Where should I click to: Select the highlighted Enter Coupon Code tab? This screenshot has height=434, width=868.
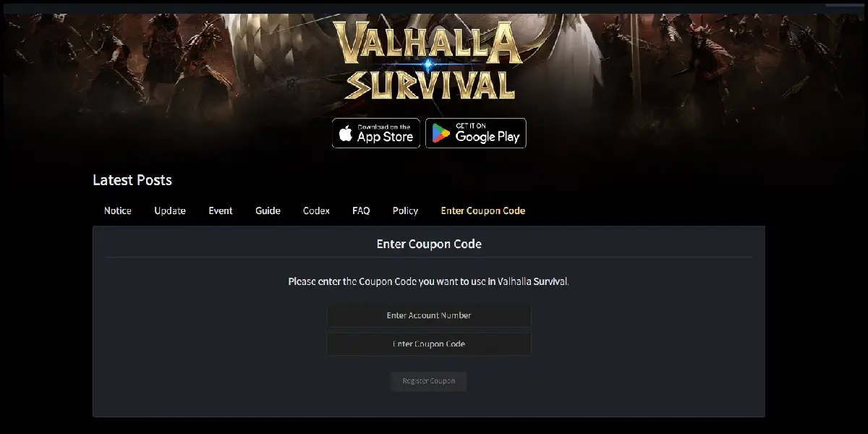click(483, 210)
